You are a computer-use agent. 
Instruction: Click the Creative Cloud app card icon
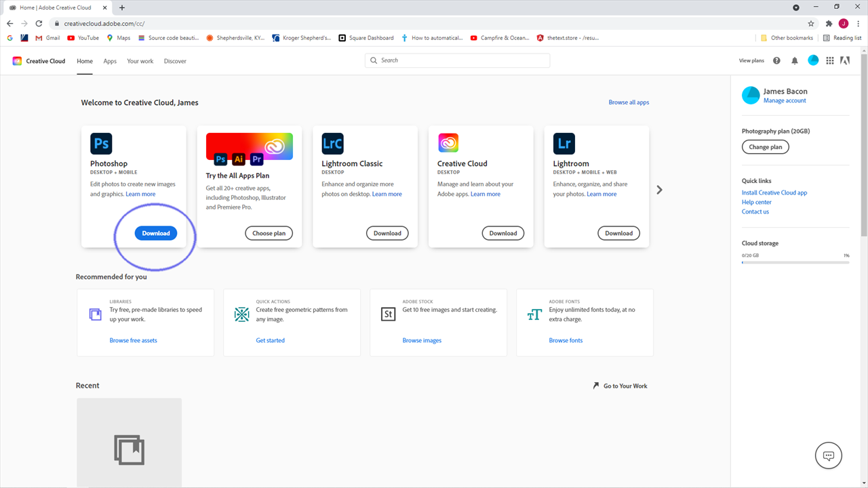tap(448, 144)
